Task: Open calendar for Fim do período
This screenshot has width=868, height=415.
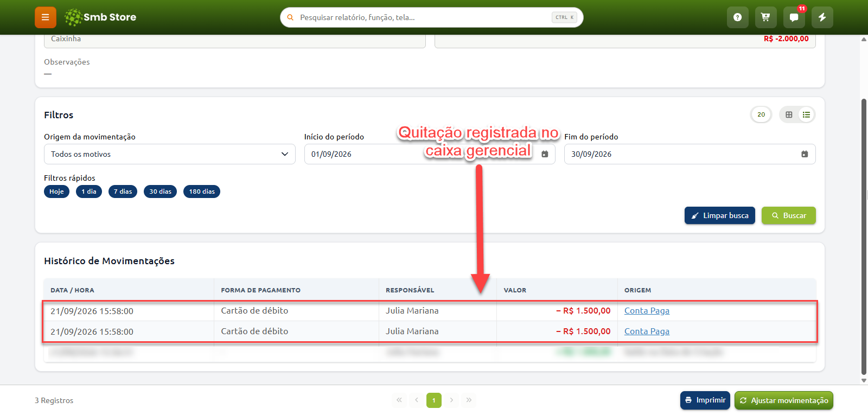Action: point(805,154)
